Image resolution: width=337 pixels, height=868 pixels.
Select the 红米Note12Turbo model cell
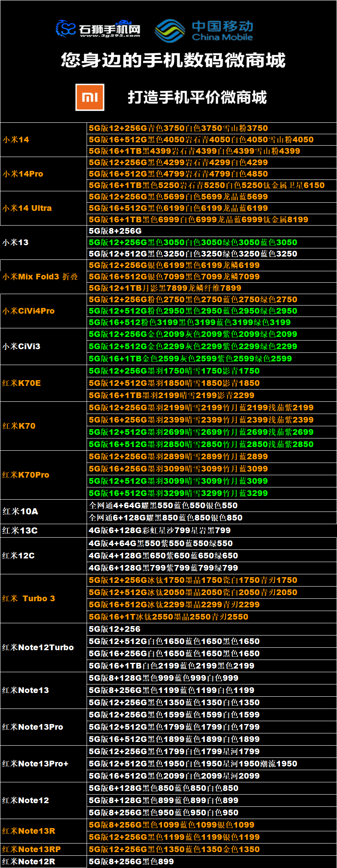(x=44, y=647)
